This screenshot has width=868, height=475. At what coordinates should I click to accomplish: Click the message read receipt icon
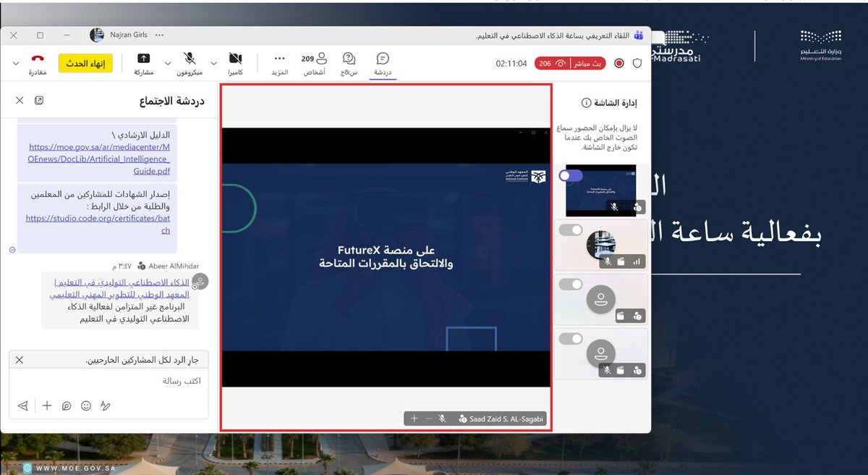12,248
